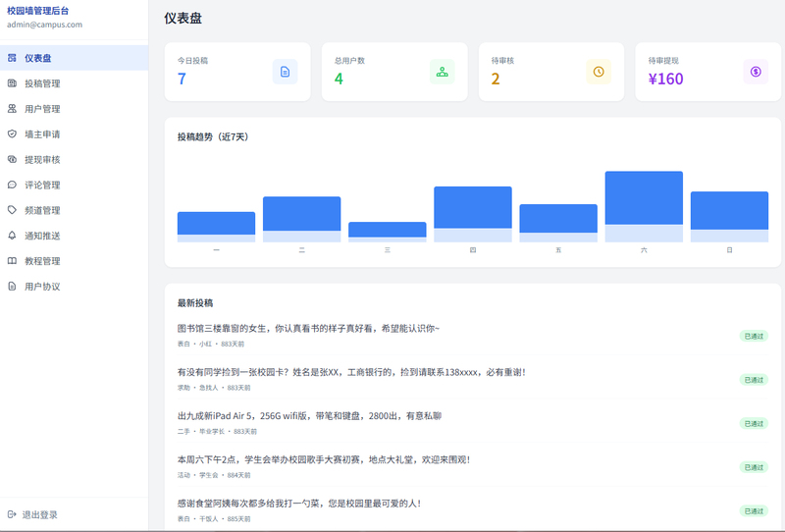Click the 退出登录 logout button
785x532 pixels.
point(33,514)
